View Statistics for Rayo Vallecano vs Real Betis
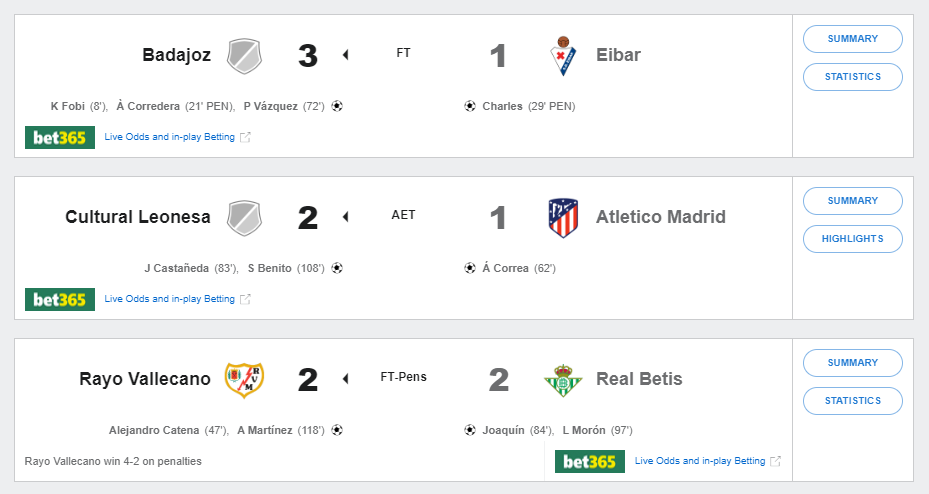 (x=852, y=401)
